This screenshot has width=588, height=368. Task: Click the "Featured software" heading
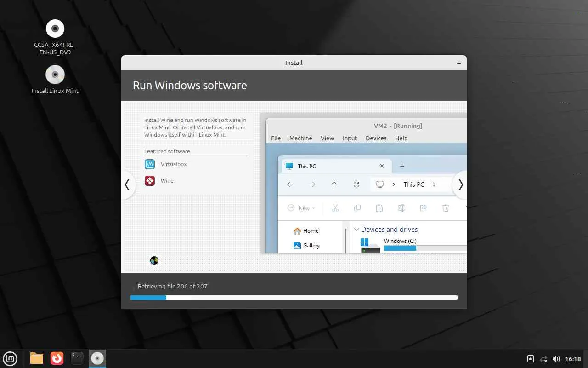[167, 151]
